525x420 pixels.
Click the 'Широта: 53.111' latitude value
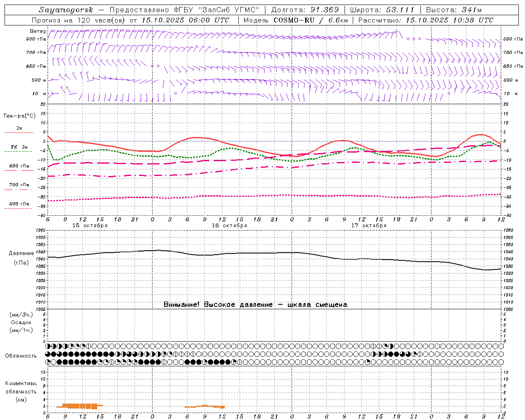382,10
